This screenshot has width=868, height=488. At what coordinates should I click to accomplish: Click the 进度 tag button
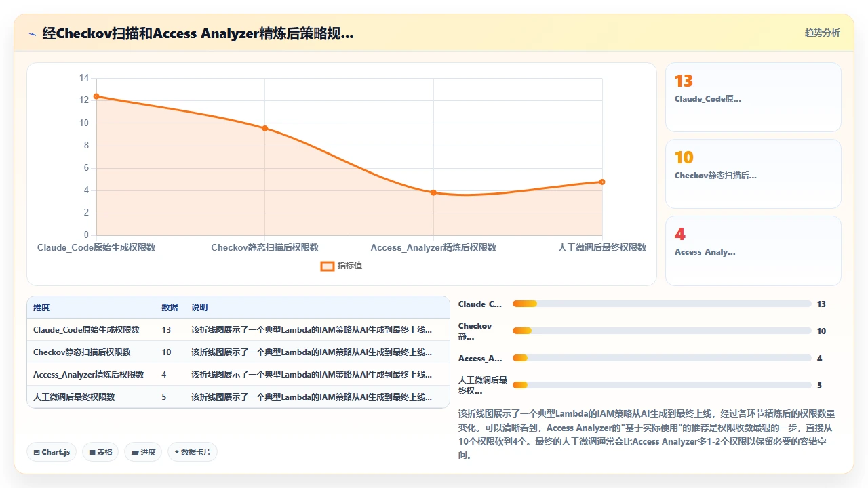pos(143,452)
